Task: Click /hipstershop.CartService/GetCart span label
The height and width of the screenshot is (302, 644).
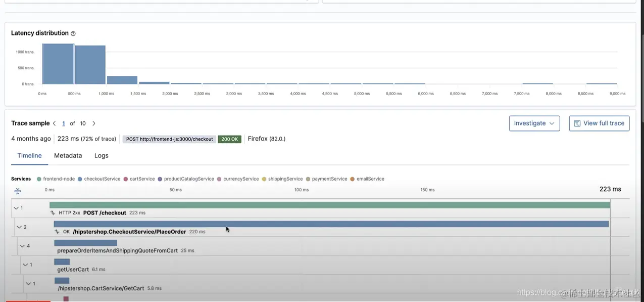Action: pos(101,288)
